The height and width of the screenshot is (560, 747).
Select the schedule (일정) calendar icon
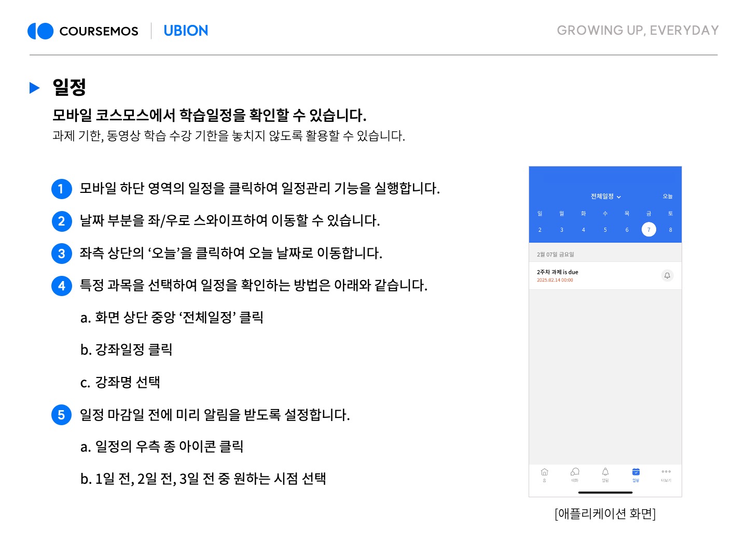(636, 473)
